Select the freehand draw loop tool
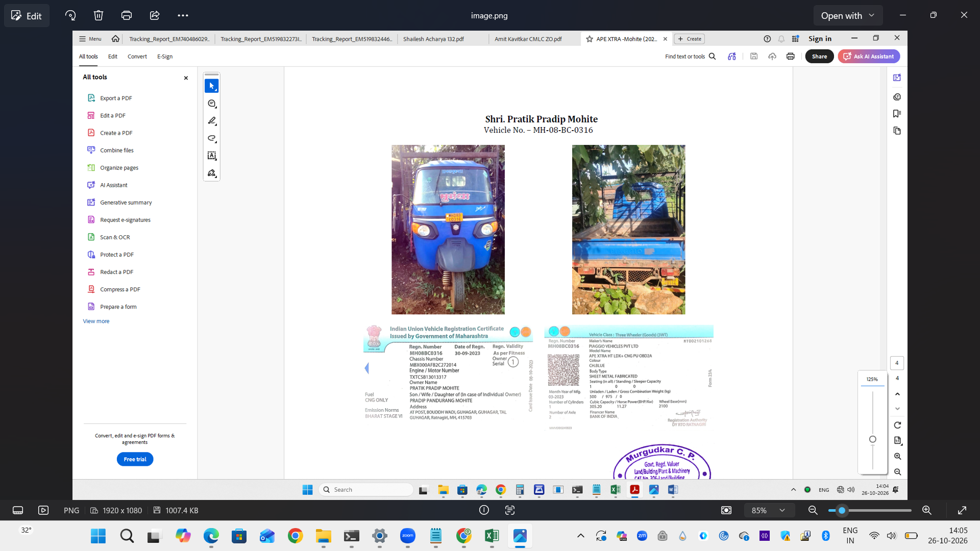The width and height of the screenshot is (980, 551). point(212,138)
